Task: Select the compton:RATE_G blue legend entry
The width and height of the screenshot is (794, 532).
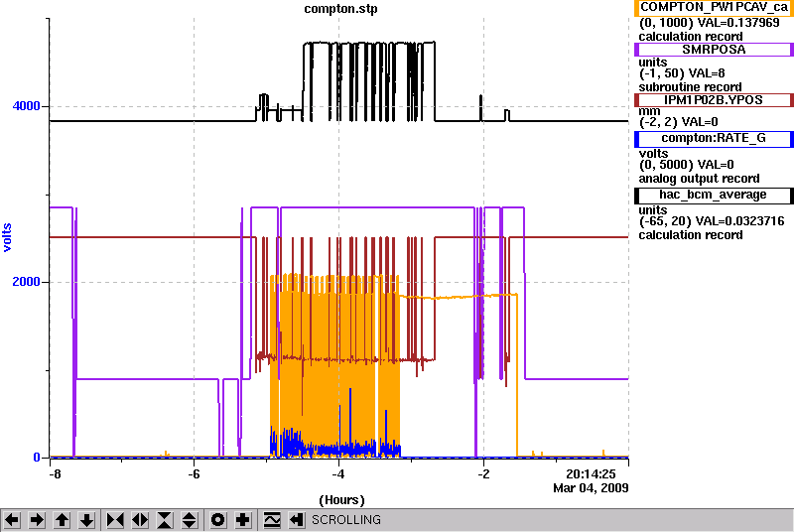Action: click(714, 139)
